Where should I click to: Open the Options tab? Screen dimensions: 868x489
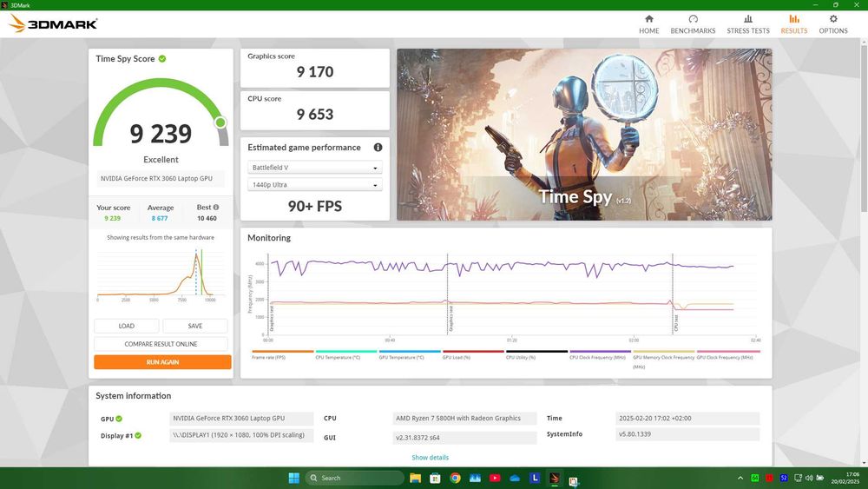coord(833,24)
